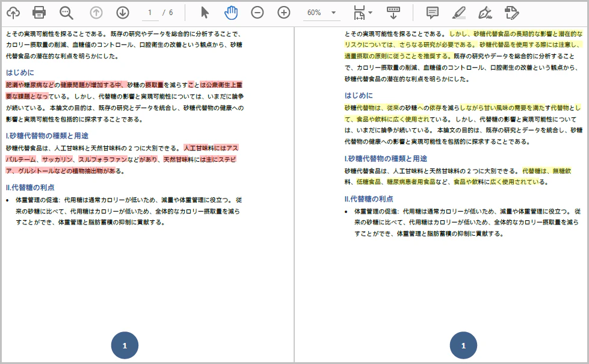The height and width of the screenshot is (364, 589).
Task: Click right page number badge 1
Action: 463,345
